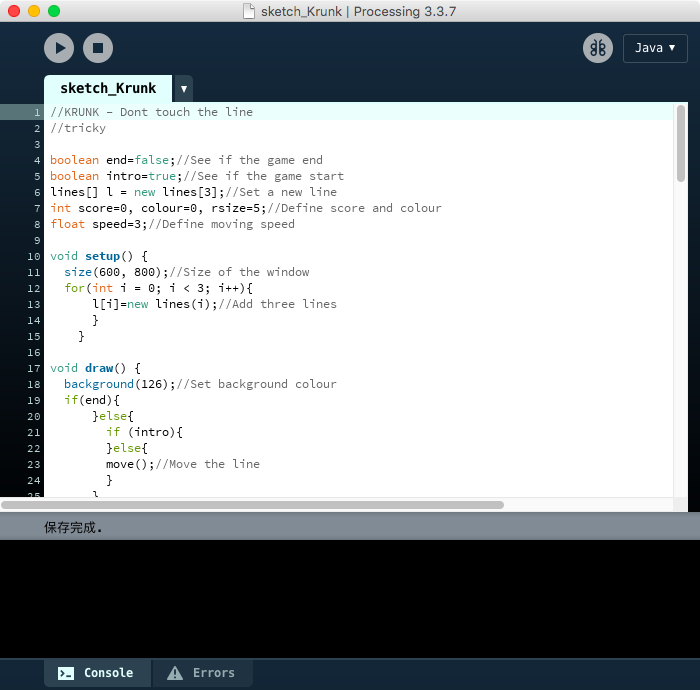This screenshot has height=690, width=700.
Task: Open the Java mode dropdown
Action: 655,48
